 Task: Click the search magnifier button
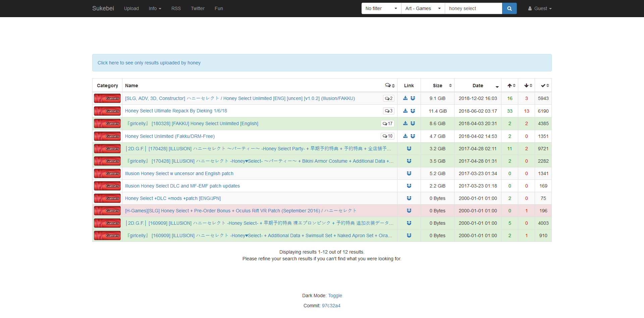pyautogui.click(x=509, y=8)
